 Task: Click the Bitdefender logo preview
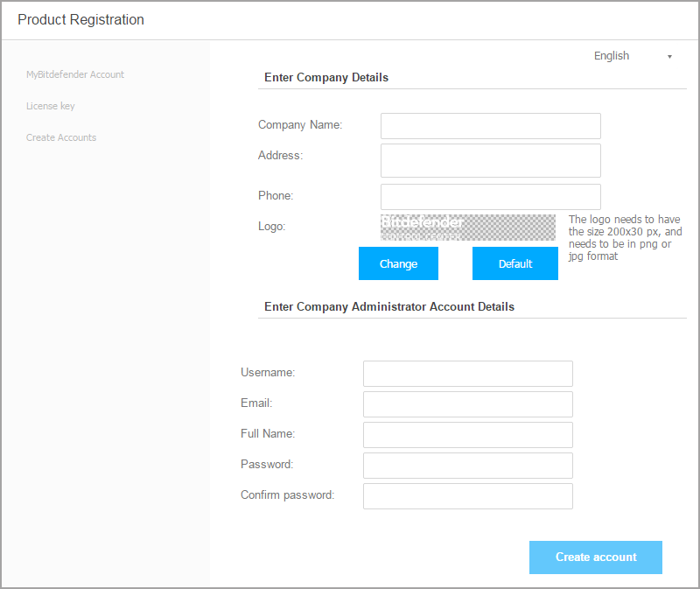pos(468,227)
